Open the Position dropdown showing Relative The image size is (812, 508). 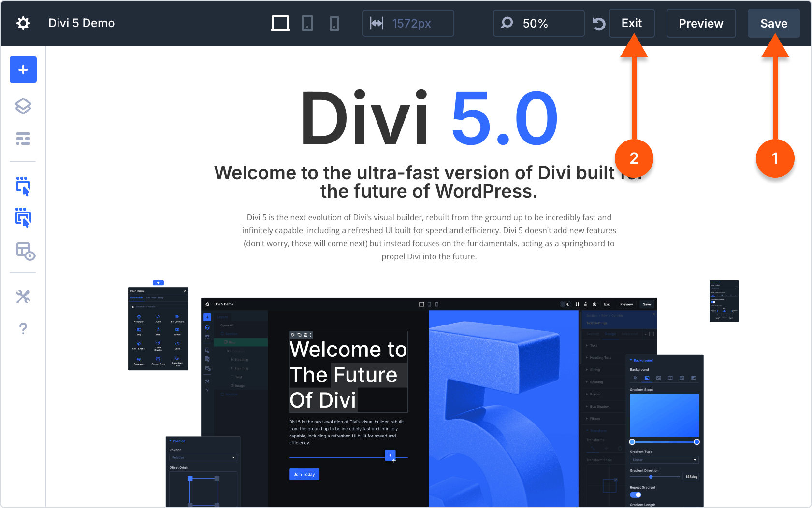[203, 457]
